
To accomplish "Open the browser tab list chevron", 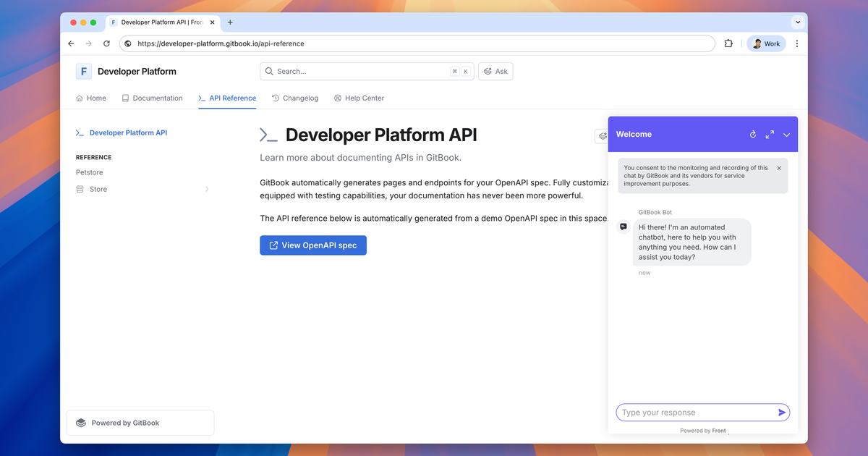I will (x=797, y=22).
